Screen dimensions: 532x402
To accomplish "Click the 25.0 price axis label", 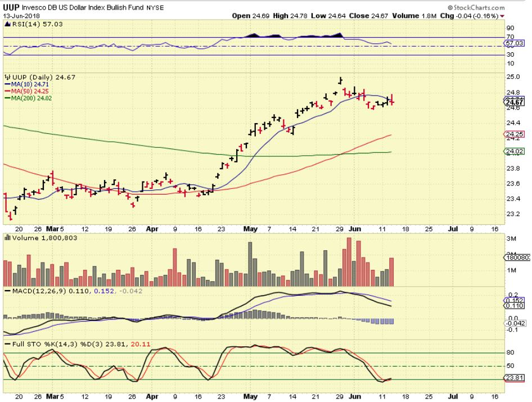I will pyautogui.click(x=513, y=77).
